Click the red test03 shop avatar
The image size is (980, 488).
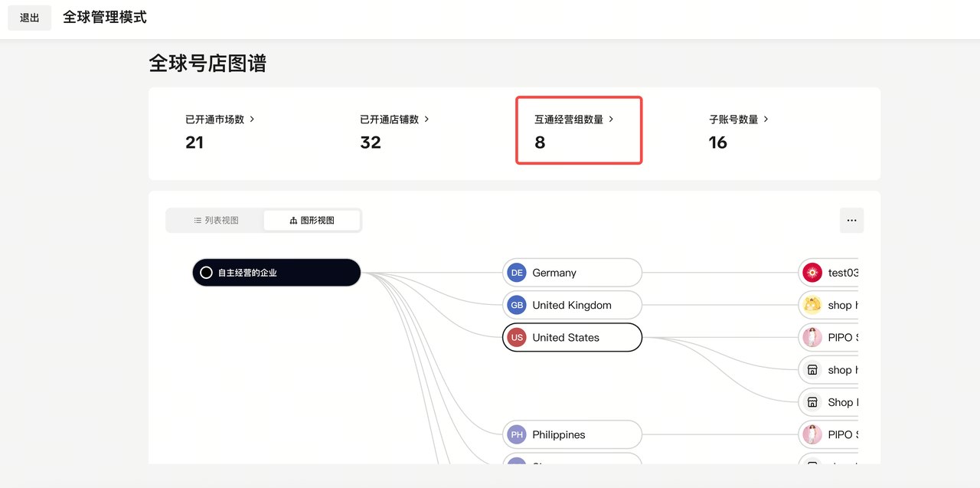812,273
